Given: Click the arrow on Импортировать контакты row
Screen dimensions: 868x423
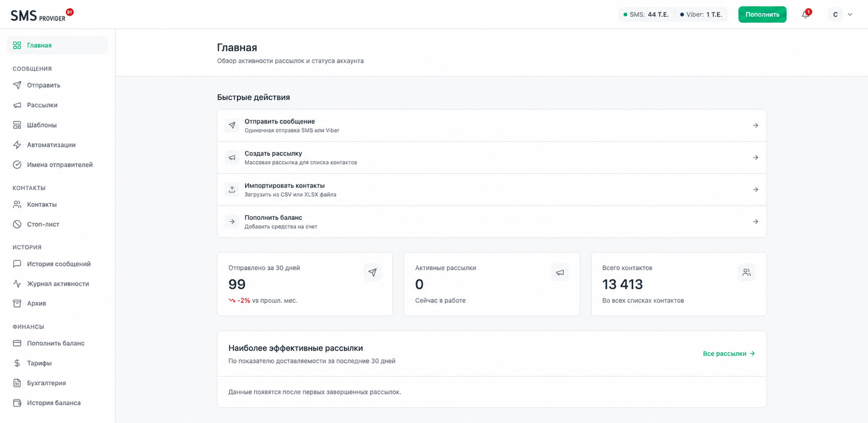Looking at the screenshot, I should [755, 190].
